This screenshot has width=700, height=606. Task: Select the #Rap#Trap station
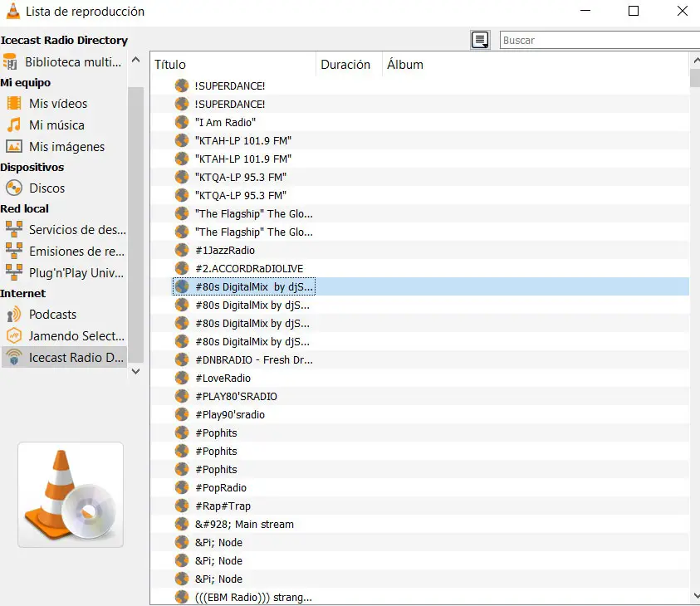[419, 506]
